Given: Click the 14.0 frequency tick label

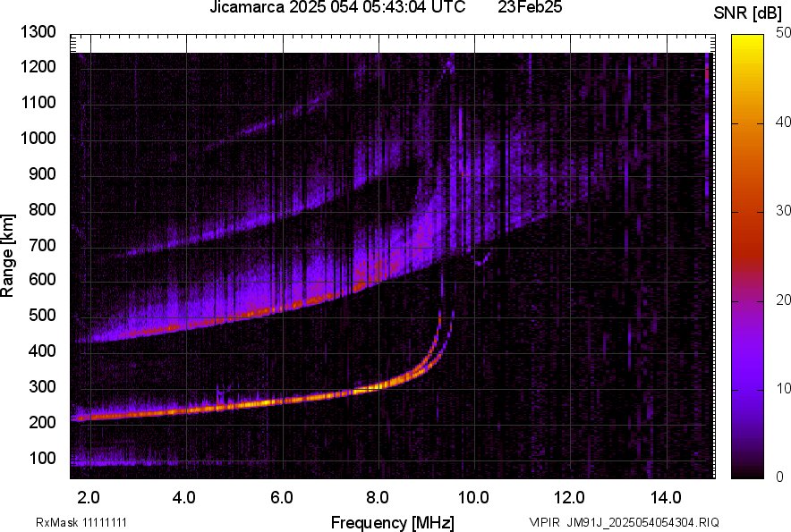Looking at the screenshot, I should tap(665, 496).
